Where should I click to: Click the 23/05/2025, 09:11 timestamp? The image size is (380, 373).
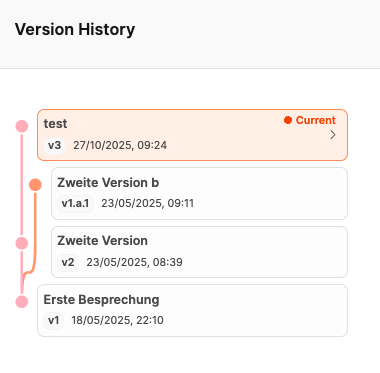pyautogui.click(x=148, y=203)
